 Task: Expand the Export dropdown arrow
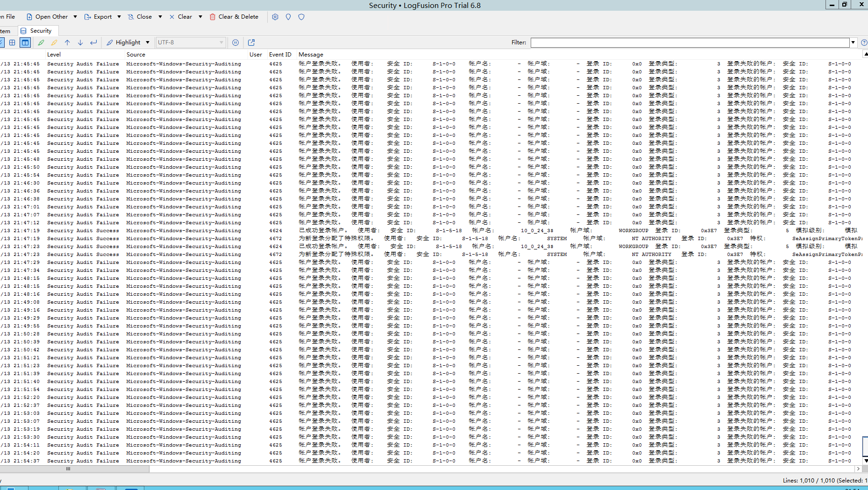click(x=119, y=16)
